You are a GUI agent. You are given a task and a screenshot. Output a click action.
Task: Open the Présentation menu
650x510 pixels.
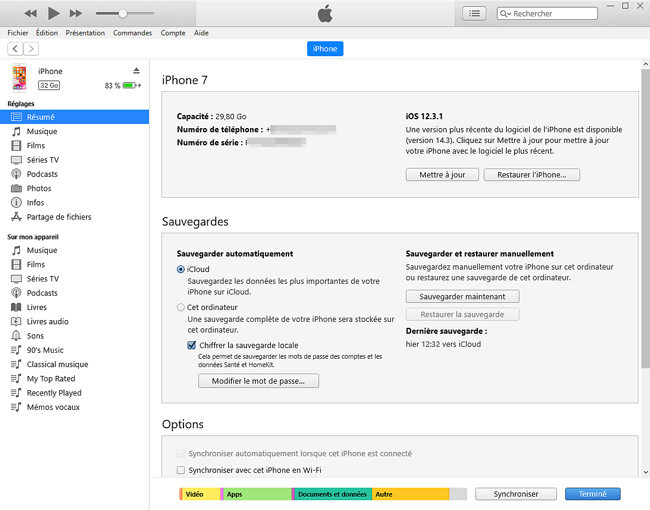(85, 33)
